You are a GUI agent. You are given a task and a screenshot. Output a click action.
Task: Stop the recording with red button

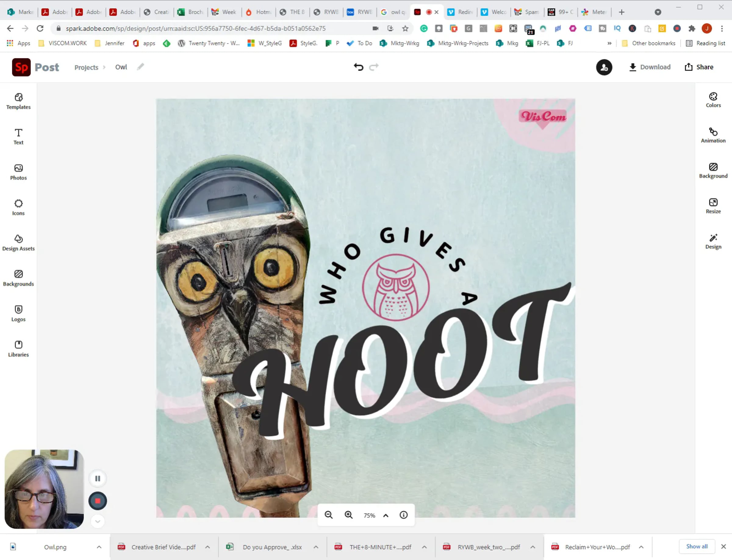pos(98,501)
